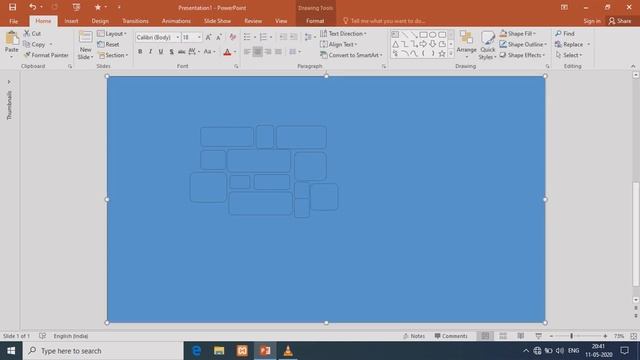Apply the red font color
This screenshot has width=640, height=360.
[227, 52]
